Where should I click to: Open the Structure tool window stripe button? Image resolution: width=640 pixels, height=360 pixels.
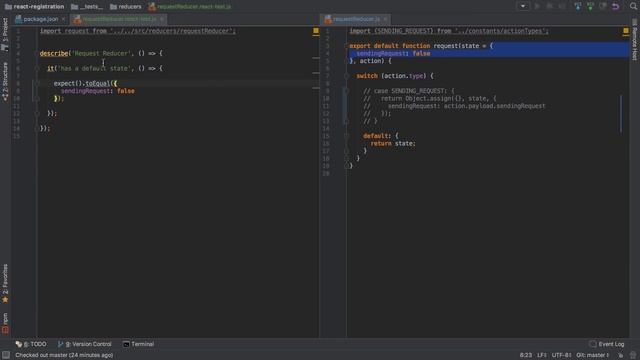pyautogui.click(x=5, y=81)
